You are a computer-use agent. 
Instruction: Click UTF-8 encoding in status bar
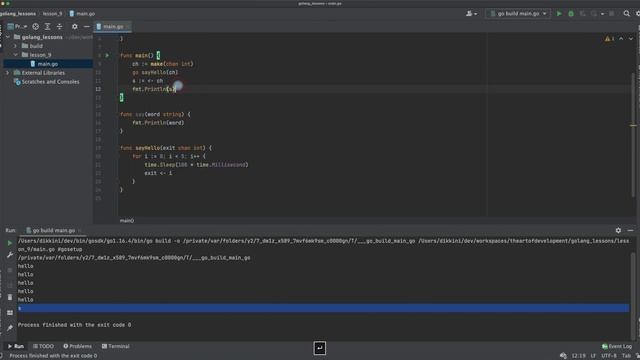pyautogui.click(x=609, y=356)
